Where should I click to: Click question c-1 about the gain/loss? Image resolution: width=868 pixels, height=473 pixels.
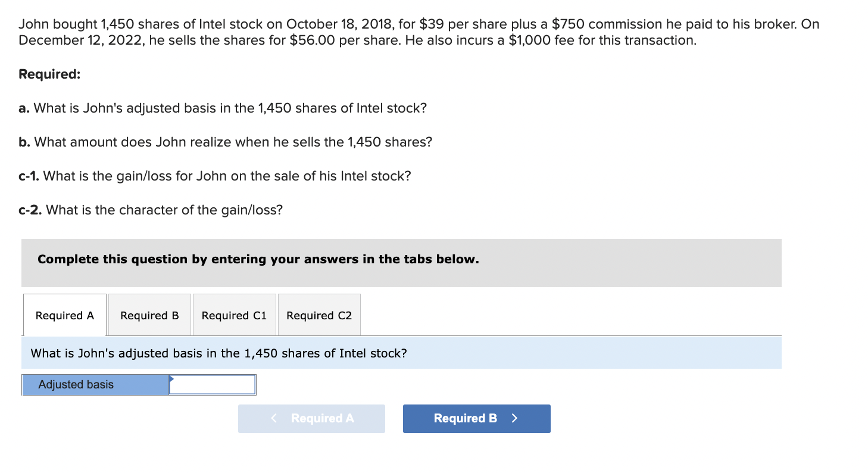(x=215, y=176)
